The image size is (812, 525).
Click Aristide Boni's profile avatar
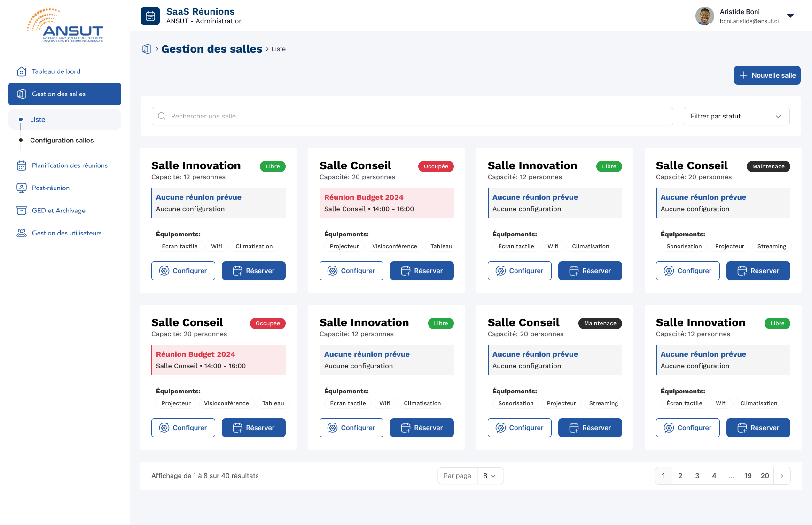[x=705, y=16]
